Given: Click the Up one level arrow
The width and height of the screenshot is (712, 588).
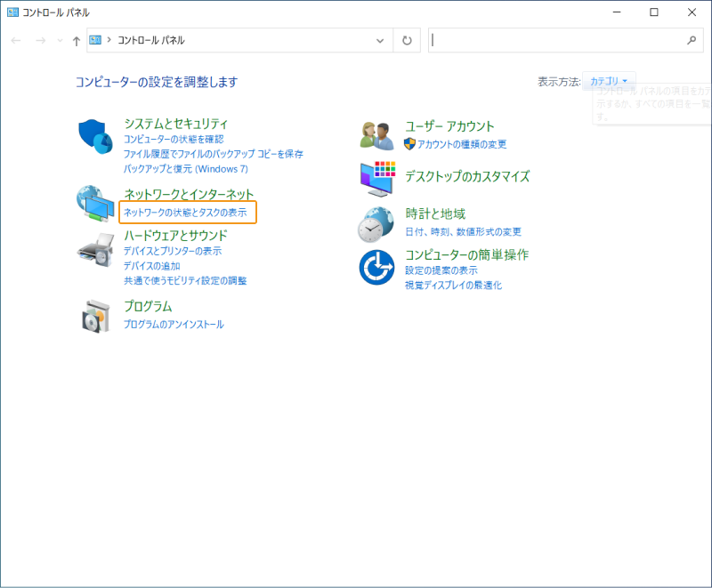Looking at the screenshot, I should pos(77,41).
